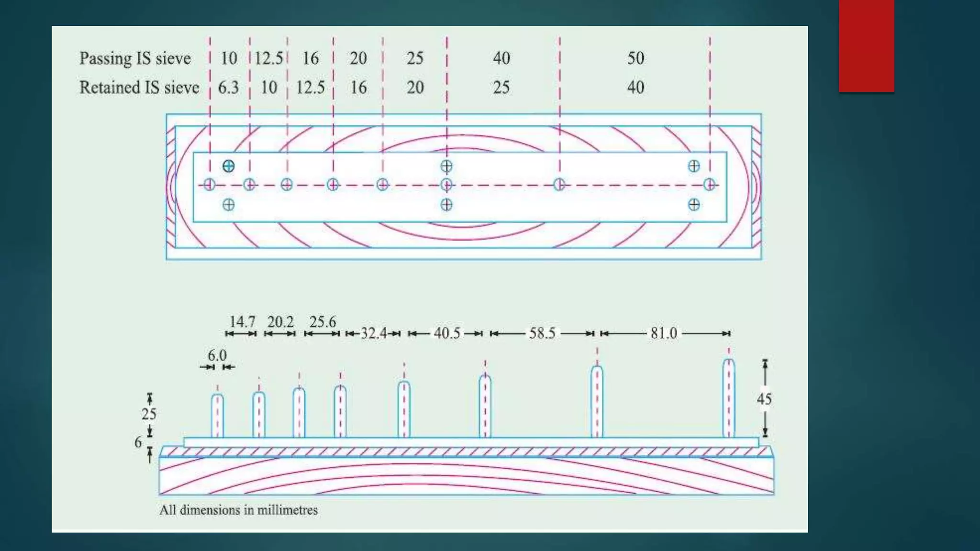
Task: Click the 6.3 retained sieve value
Action: [228, 88]
